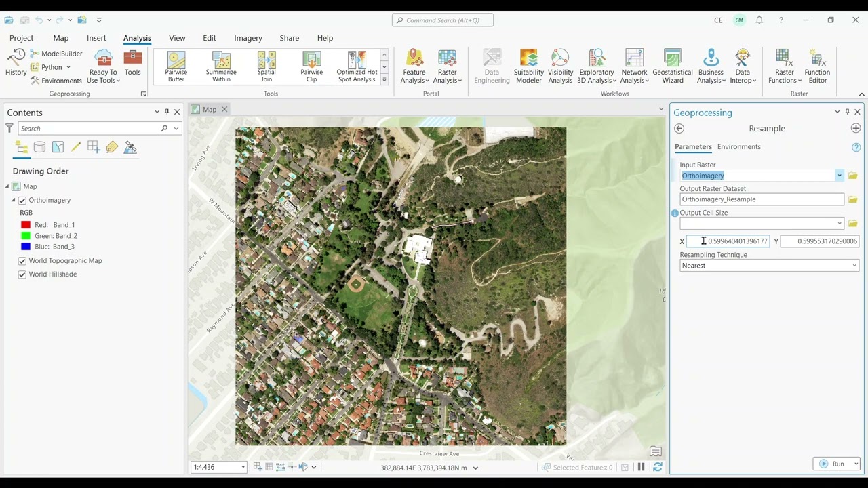Switch to List By Snapping view
The height and width of the screenshot is (488, 868).
94,147
